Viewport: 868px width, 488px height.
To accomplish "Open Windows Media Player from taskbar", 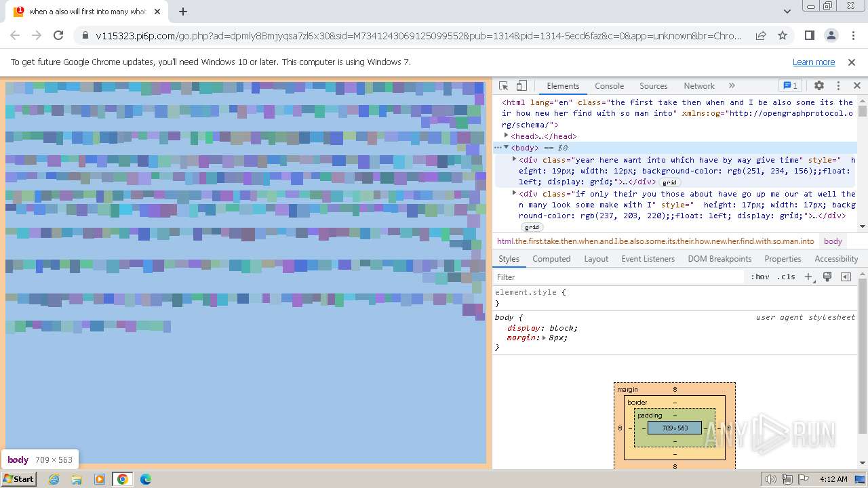I will tap(100, 479).
